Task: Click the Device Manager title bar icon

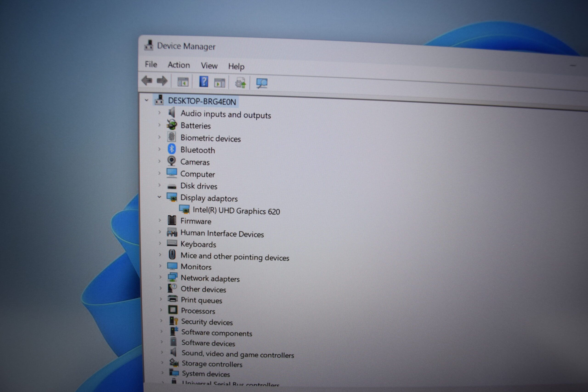Action: coord(149,45)
